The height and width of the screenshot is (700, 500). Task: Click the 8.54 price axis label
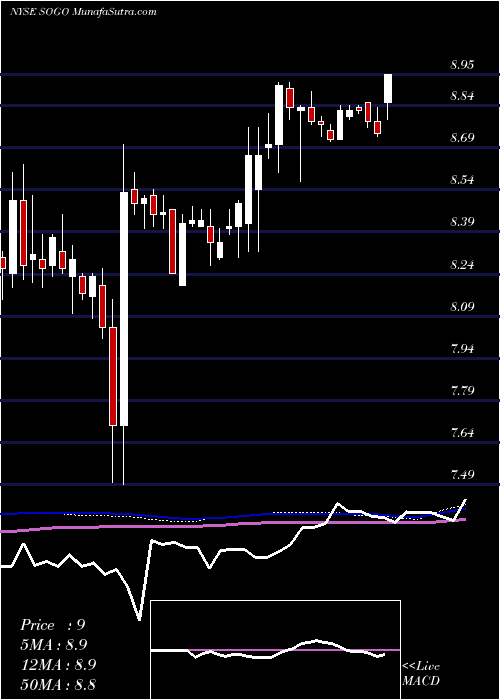pyautogui.click(x=462, y=180)
